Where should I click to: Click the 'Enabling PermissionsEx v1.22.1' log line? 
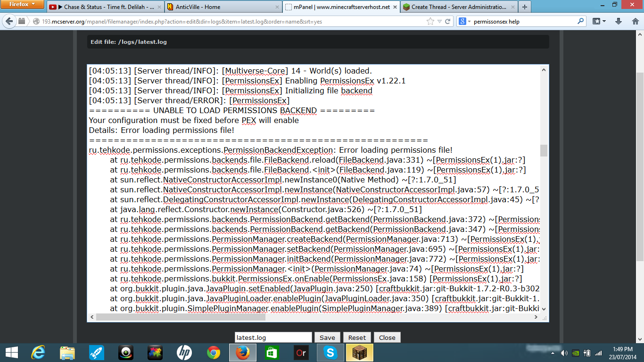(247, 81)
